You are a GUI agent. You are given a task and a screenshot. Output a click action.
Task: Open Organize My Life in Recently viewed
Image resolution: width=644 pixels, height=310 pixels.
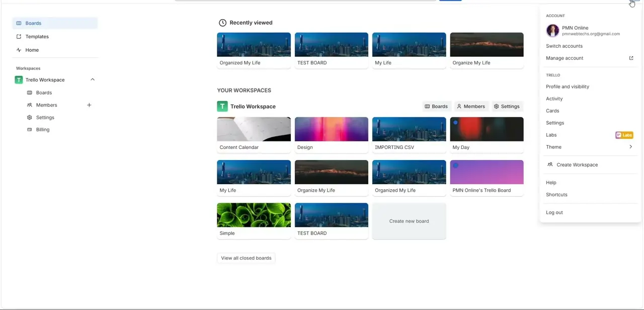[x=487, y=50]
